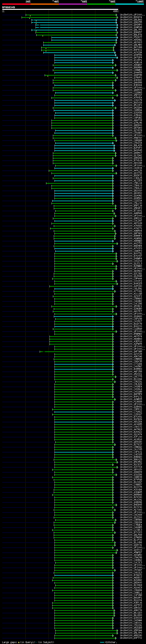Image resolution: width=146 pixels, height=644 pixels.
Task: Click the cyan alignment bar for UniRef100_Q96255
Action: (x=74, y=22)
